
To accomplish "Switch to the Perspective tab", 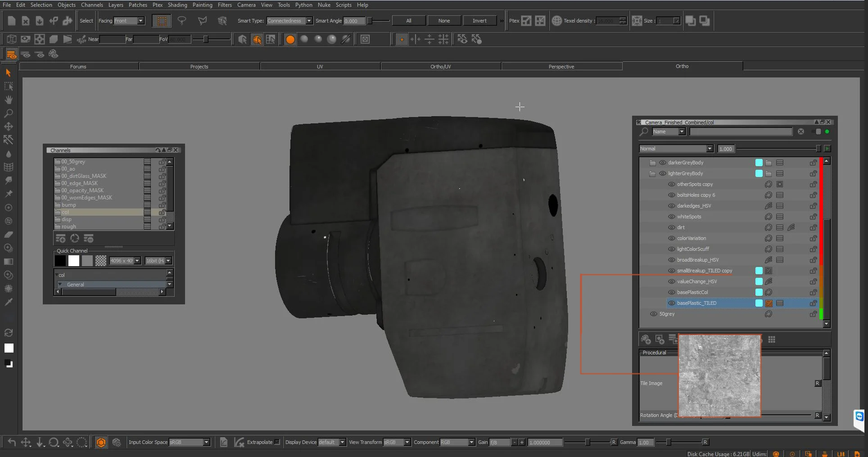I will pyautogui.click(x=561, y=67).
